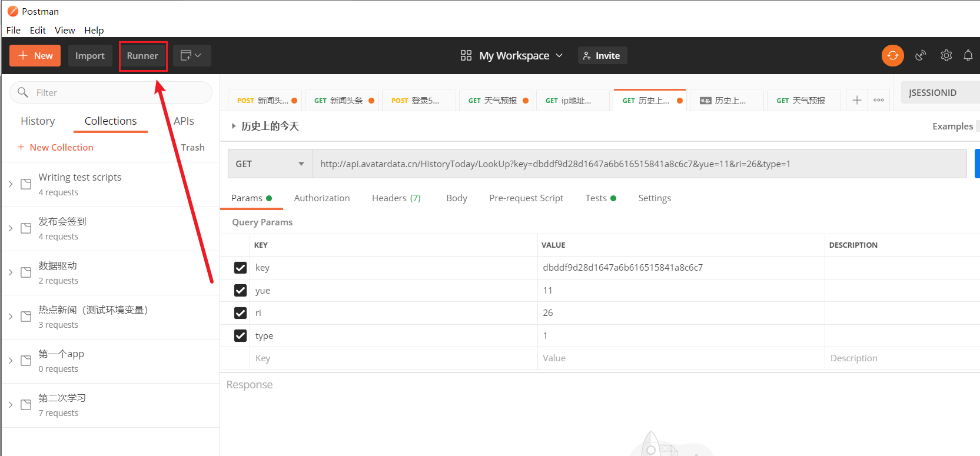Switch to GET 新闻头条 request tab
980x456 pixels.
343,101
